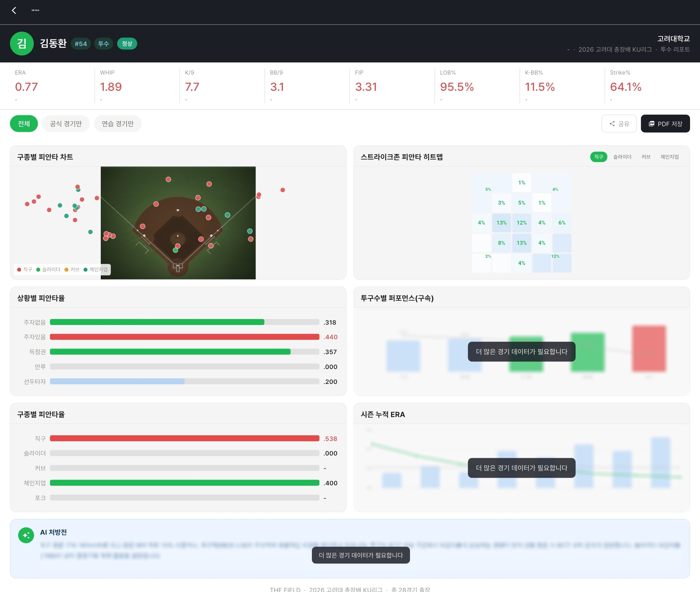The height and width of the screenshot is (592, 700).
Task: Go back using the left chevron arrow
Action: (x=14, y=10)
